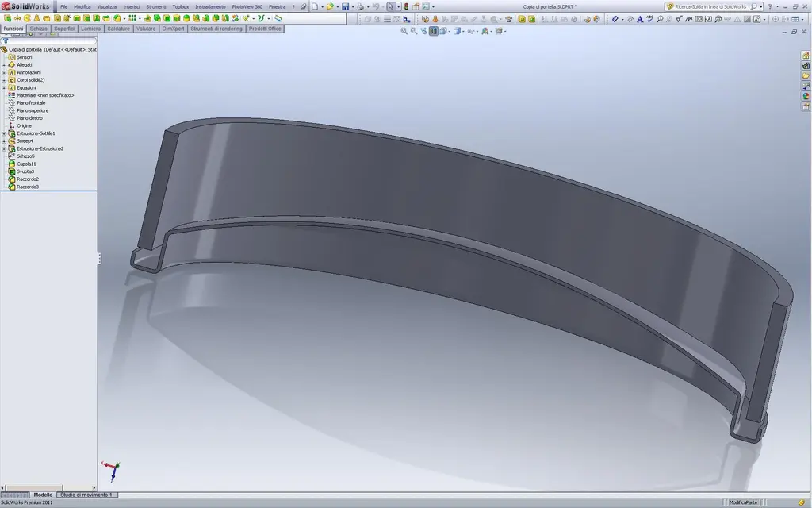Open the Inserisci menu
The image size is (812, 508).
(131, 6)
